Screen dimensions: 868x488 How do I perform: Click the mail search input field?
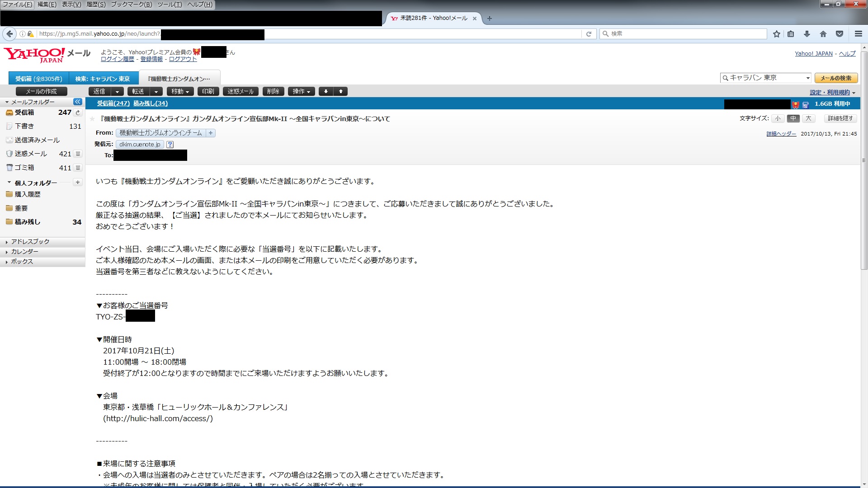tap(764, 78)
